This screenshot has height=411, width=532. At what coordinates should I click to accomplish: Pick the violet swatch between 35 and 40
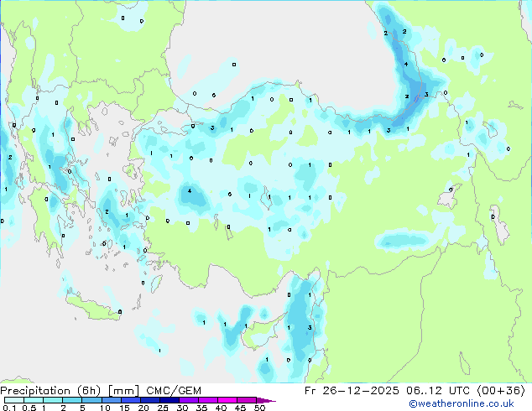click(x=207, y=400)
